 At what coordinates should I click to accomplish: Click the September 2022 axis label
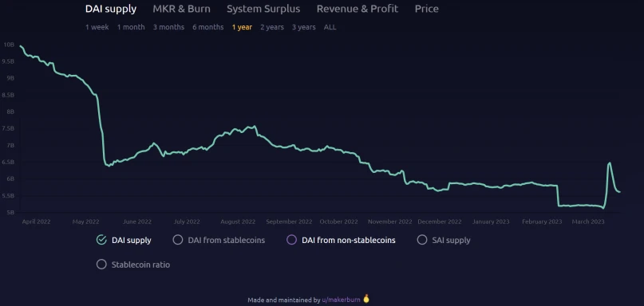click(x=289, y=222)
